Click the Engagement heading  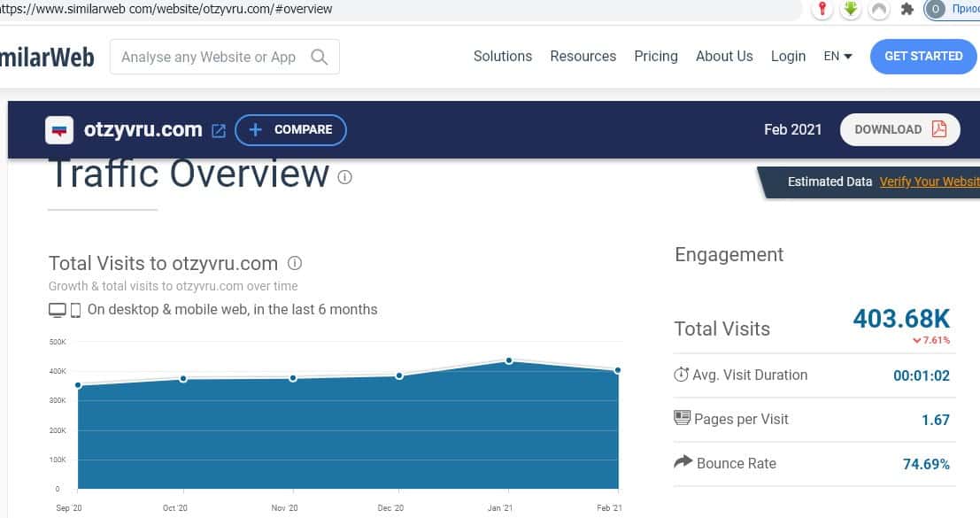pos(729,254)
